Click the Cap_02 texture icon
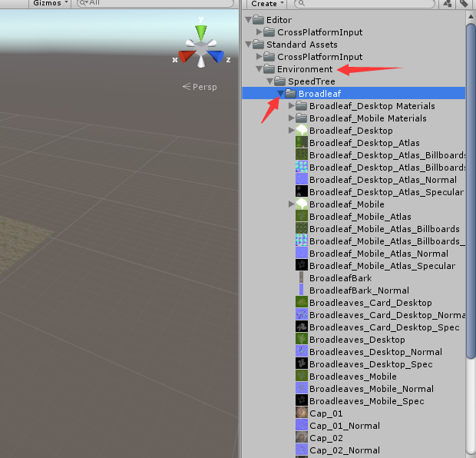The height and width of the screenshot is (458, 476). click(302, 437)
